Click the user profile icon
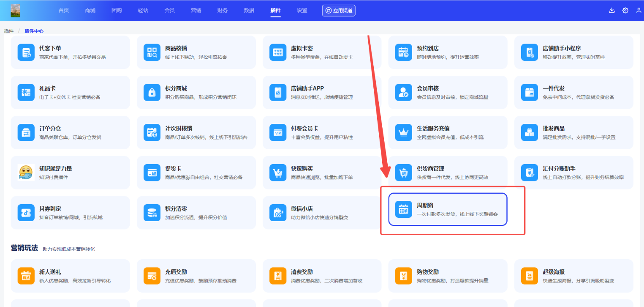The image size is (644, 307). (639, 11)
